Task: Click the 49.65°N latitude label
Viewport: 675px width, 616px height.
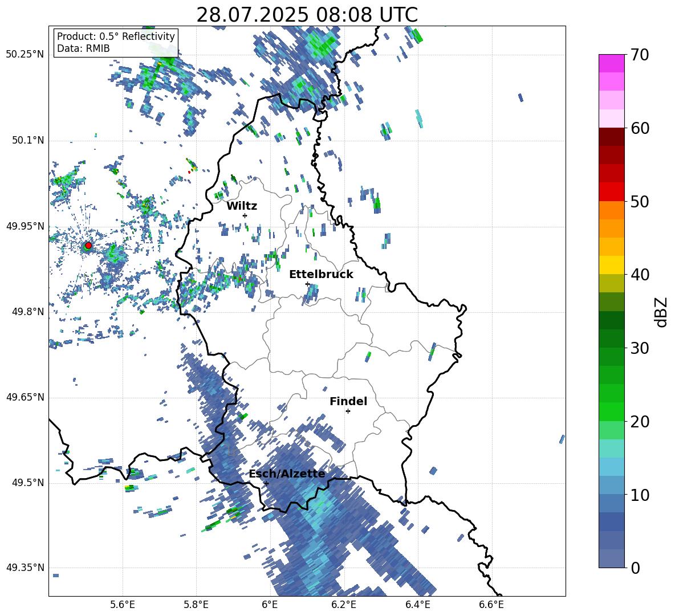Action: (x=25, y=397)
